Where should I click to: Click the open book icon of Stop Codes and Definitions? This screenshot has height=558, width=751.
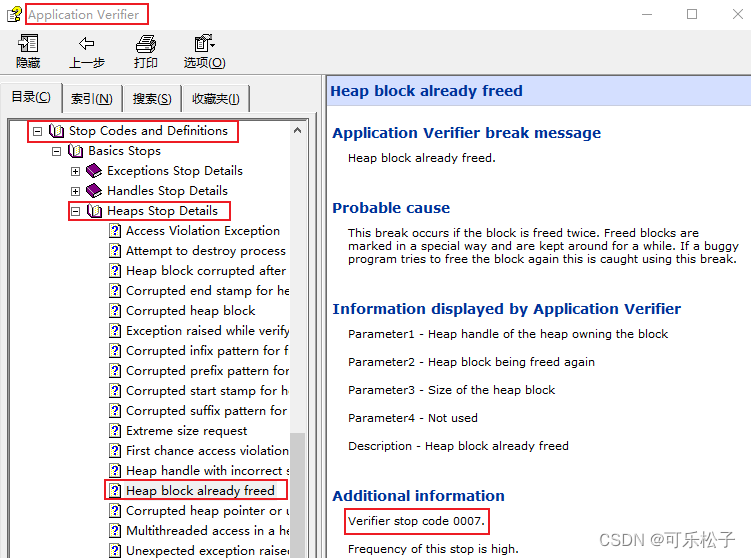click(x=57, y=131)
